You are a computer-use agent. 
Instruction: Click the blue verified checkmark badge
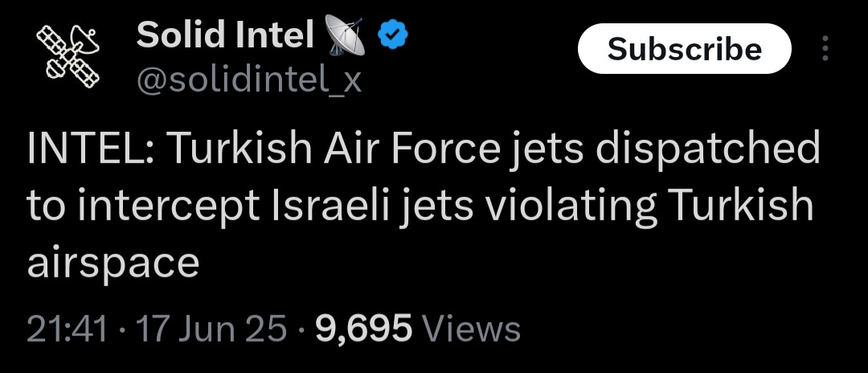(x=392, y=35)
